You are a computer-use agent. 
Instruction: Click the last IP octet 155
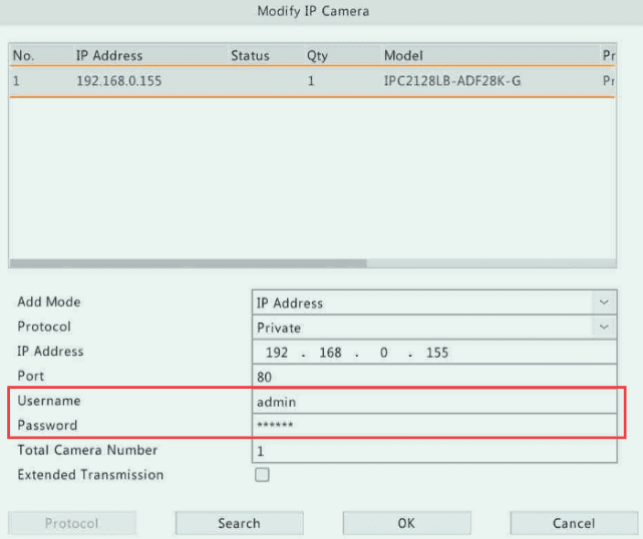pos(435,353)
